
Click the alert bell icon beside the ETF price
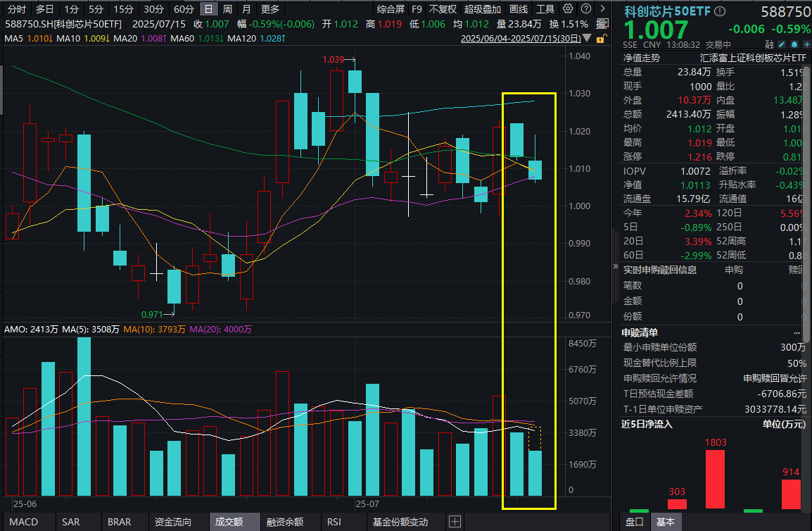point(794,44)
